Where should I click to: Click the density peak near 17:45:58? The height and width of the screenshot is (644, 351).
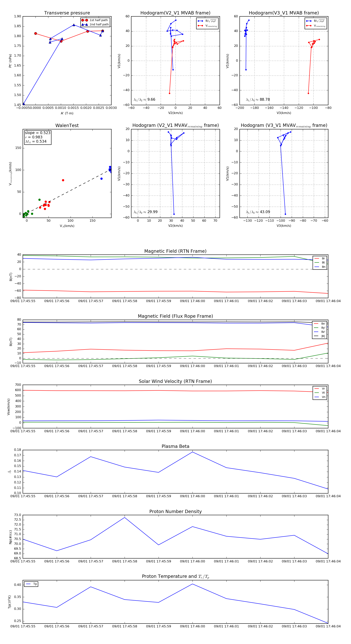pyautogui.click(x=125, y=517)
